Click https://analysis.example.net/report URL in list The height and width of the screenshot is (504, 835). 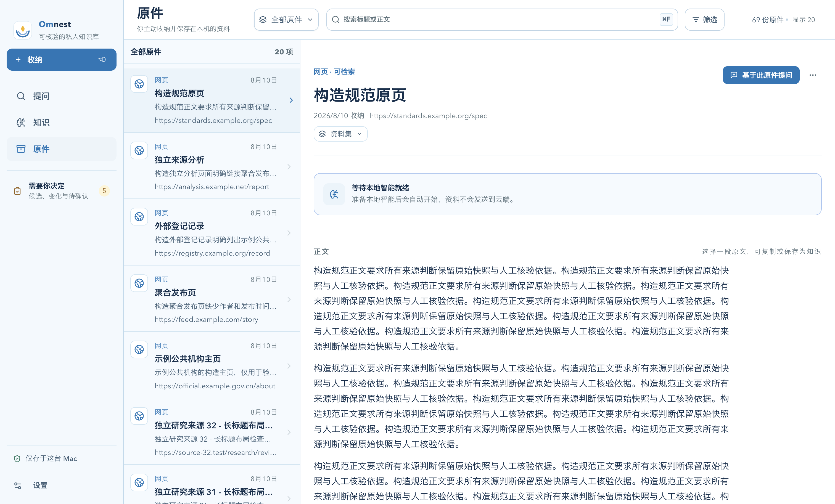pyautogui.click(x=212, y=187)
